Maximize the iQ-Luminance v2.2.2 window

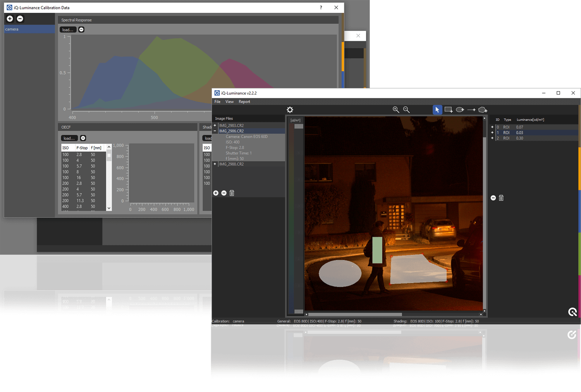point(558,93)
